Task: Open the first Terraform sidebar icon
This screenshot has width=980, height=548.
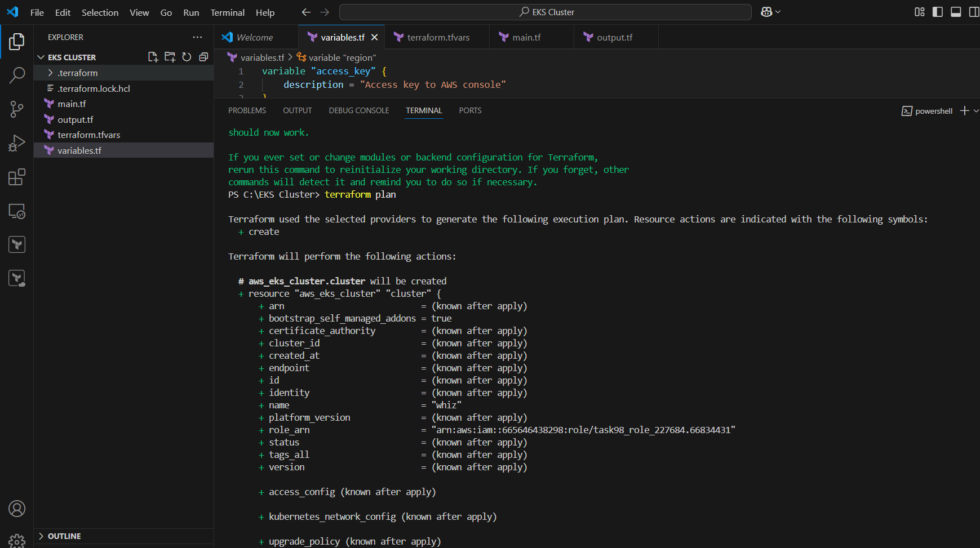Action: [17, 244]
